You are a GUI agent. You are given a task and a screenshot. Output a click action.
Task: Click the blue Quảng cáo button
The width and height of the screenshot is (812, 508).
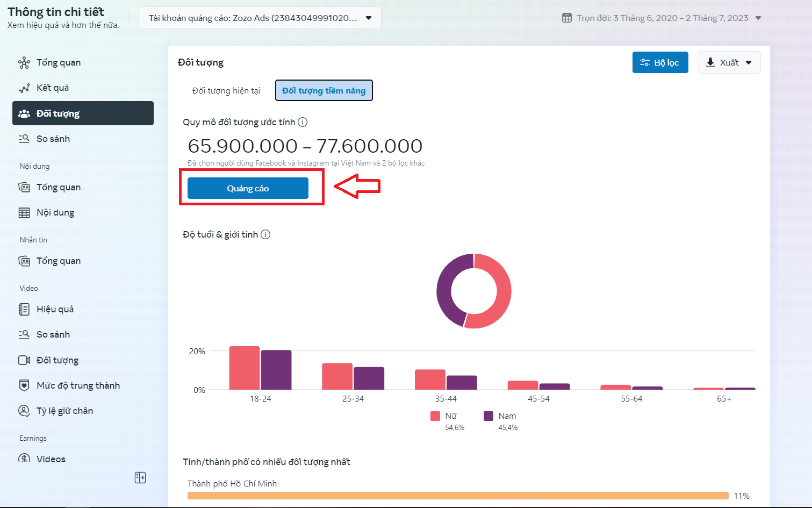tap(248, 188)
